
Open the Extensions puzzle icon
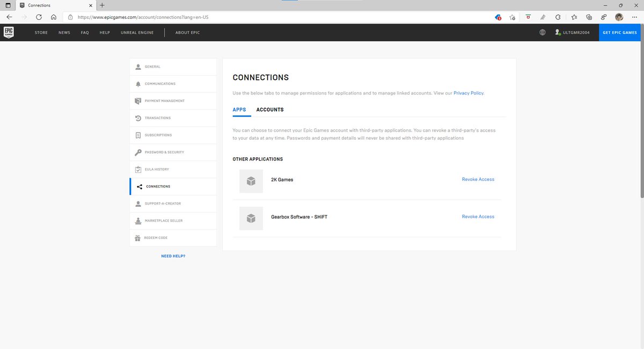tap(558, 17)
